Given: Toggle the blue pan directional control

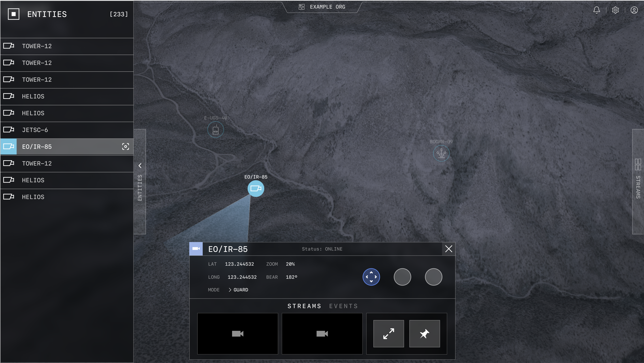Looking at the screenshot, I should click(371, 277).
